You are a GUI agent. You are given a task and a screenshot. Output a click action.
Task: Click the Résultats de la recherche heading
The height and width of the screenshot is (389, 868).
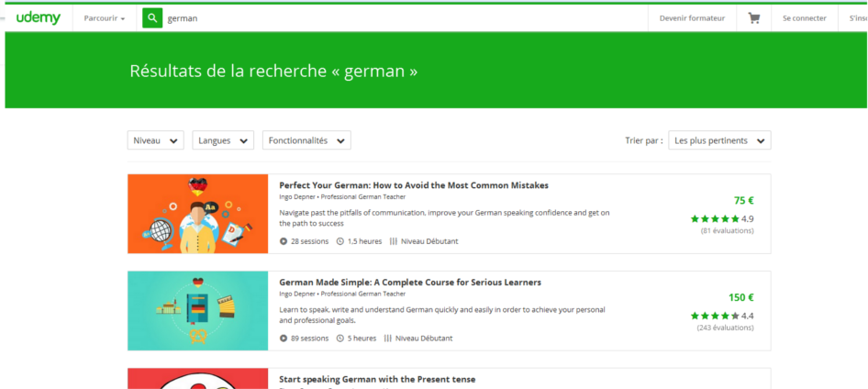[x=273, y=71]
